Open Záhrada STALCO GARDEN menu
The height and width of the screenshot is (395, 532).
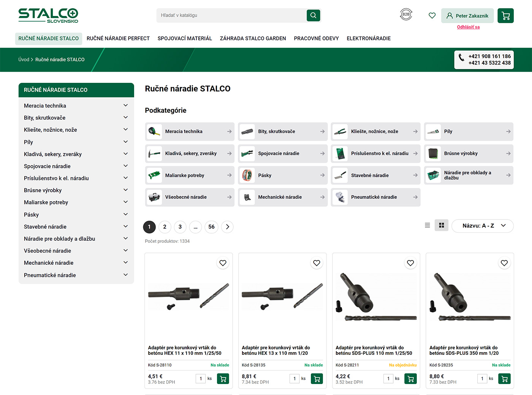coord(253,38)
